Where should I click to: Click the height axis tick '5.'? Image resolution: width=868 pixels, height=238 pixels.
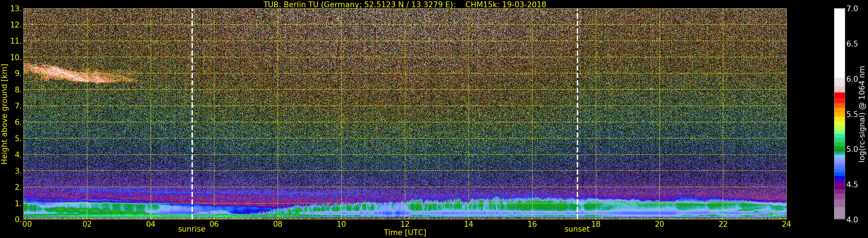point(18,138)
